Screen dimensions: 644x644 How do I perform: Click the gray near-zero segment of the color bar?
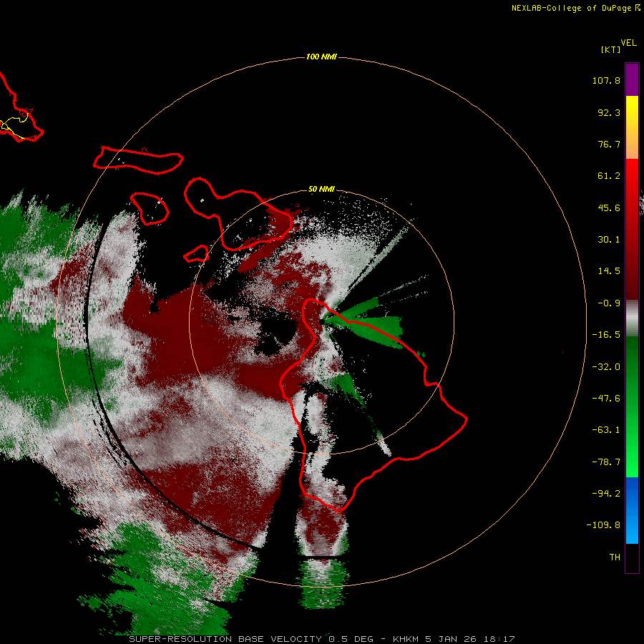click(632, 318)
